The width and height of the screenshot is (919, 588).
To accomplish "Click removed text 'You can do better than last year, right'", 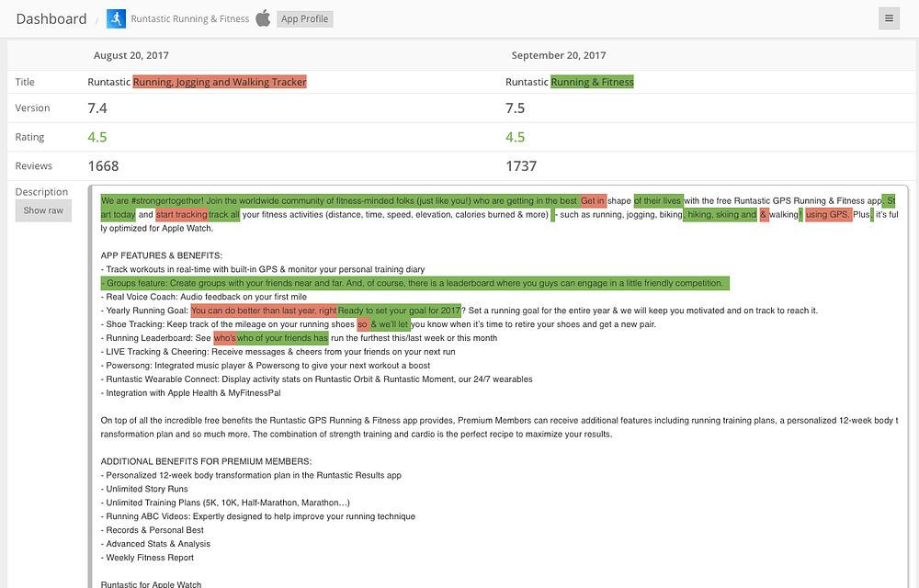I will [x=264, y=311].
